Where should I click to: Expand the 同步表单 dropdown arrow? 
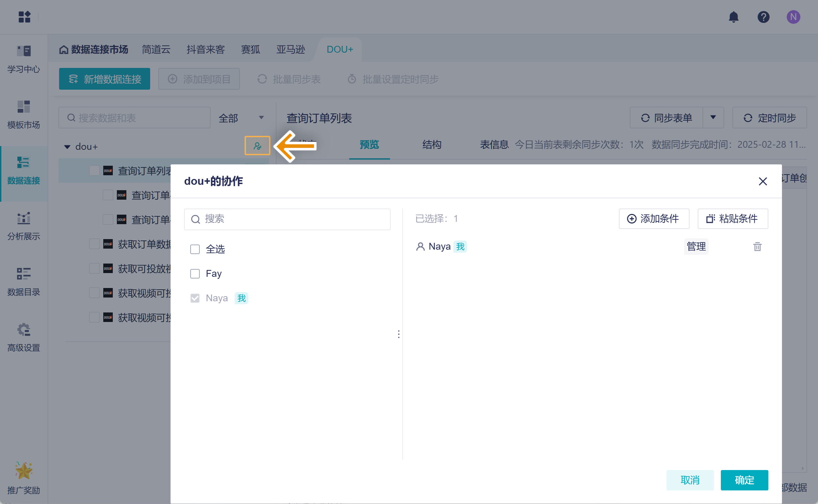(x=713, y=118)
